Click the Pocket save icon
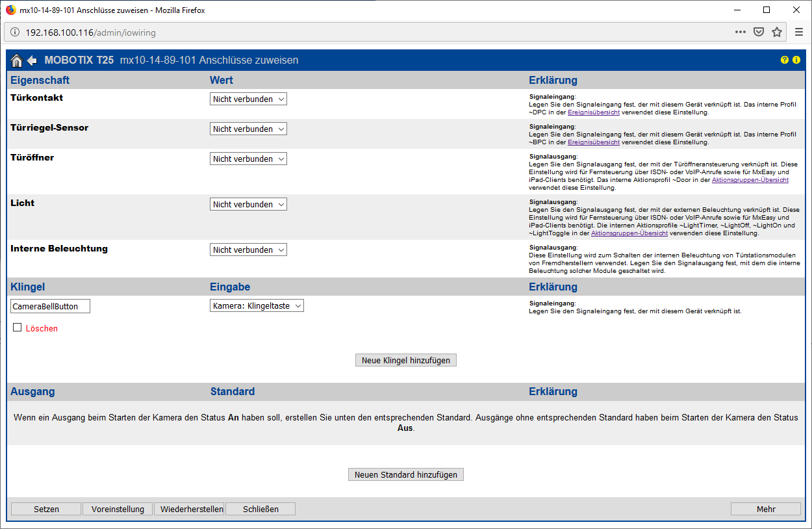The image size is (812, 529). point(759,32)
